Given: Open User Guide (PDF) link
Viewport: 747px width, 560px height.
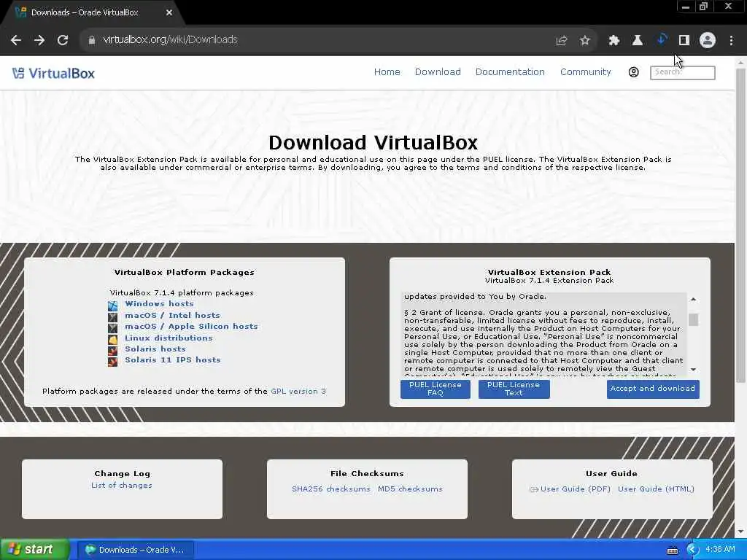Looking at the screenshot, I should coord(575,489).
